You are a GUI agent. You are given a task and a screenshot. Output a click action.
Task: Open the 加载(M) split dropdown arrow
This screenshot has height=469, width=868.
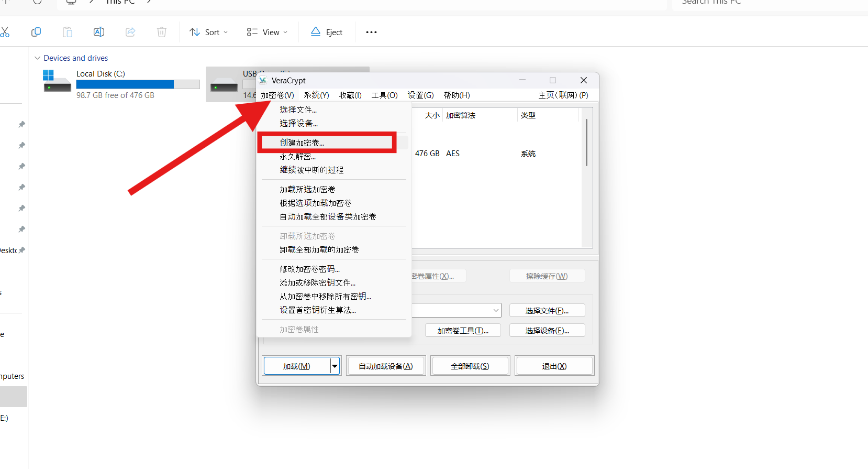tap(335, 366)
